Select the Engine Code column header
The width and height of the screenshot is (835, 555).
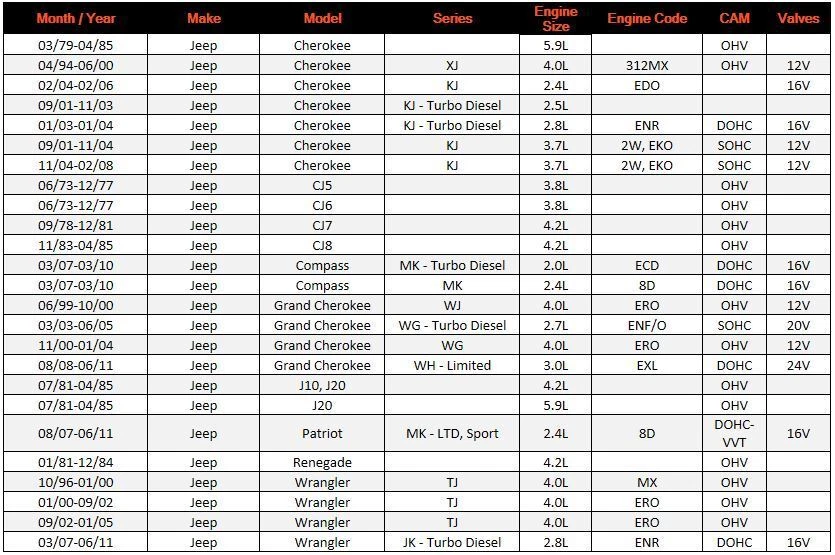coord(647,18)
